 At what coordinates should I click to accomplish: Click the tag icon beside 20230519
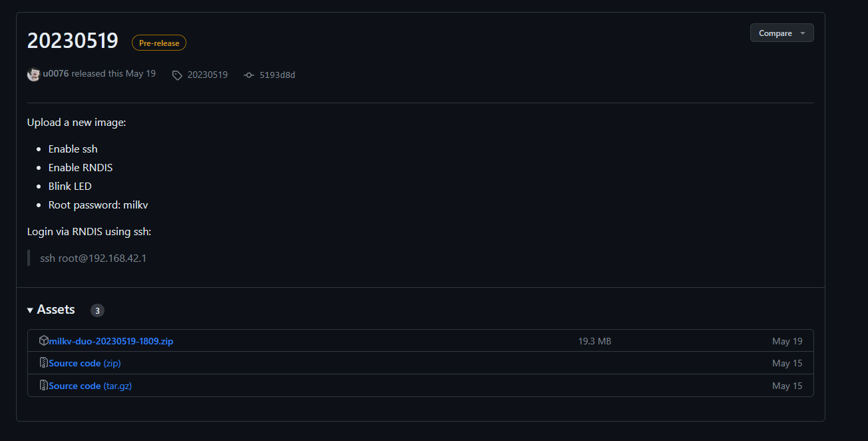pos(177,75)
